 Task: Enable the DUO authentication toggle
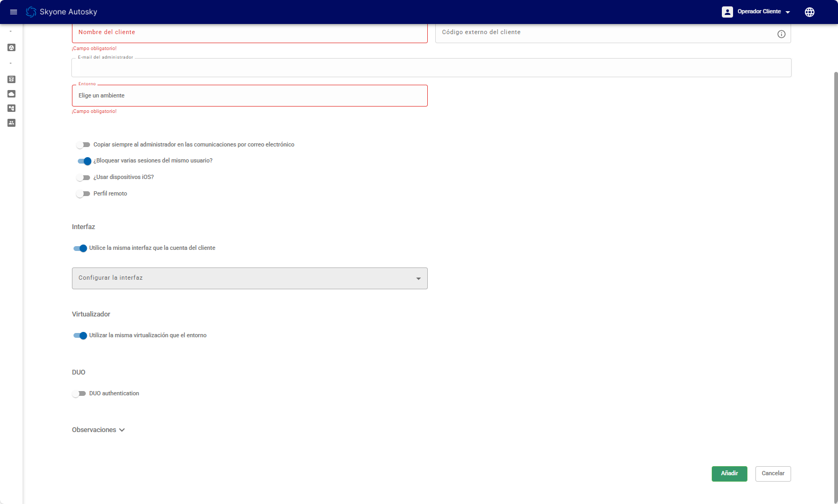[79, 394]
